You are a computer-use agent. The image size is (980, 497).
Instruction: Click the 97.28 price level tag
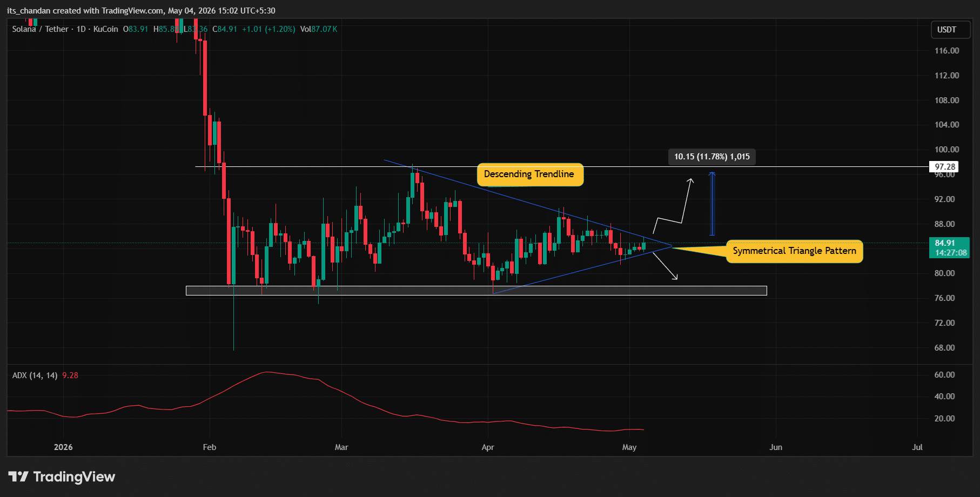click(945, 167)
